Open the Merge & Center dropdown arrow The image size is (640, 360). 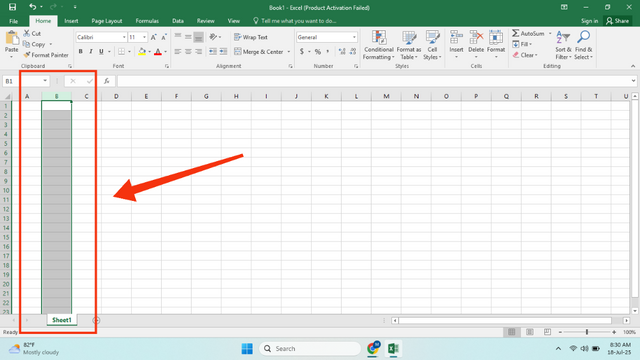click(x=289, y=52)
